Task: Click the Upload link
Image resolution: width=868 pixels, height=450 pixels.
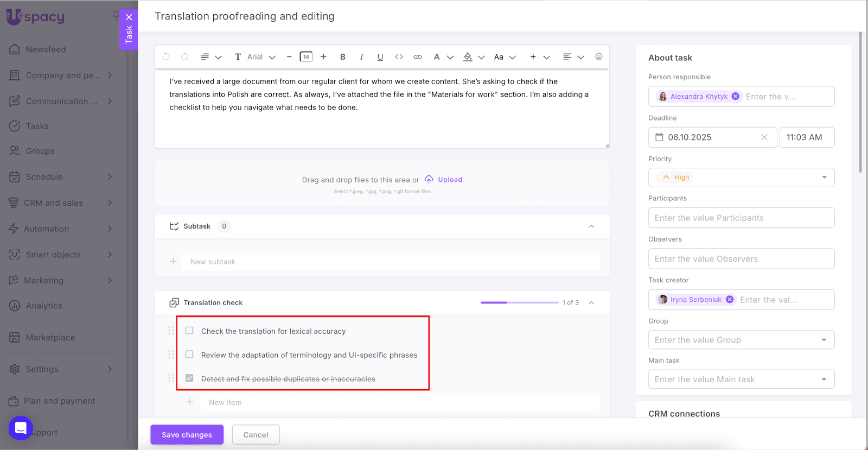Action: [450, 180]
